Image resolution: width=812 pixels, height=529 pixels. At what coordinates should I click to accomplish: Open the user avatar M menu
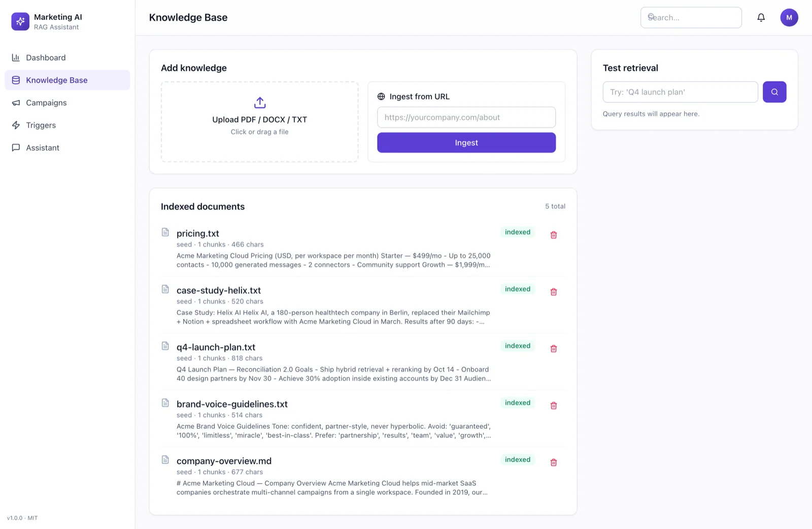789,17
